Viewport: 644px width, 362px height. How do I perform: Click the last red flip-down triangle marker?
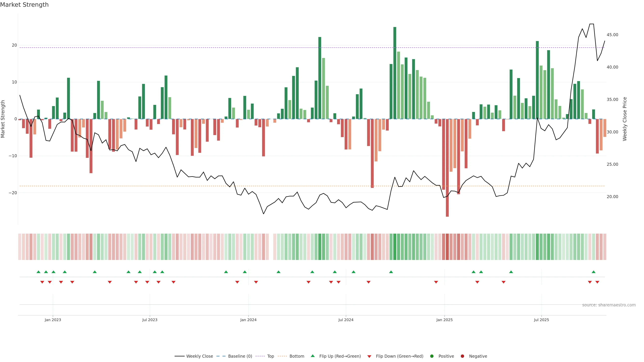coord(597,282)
